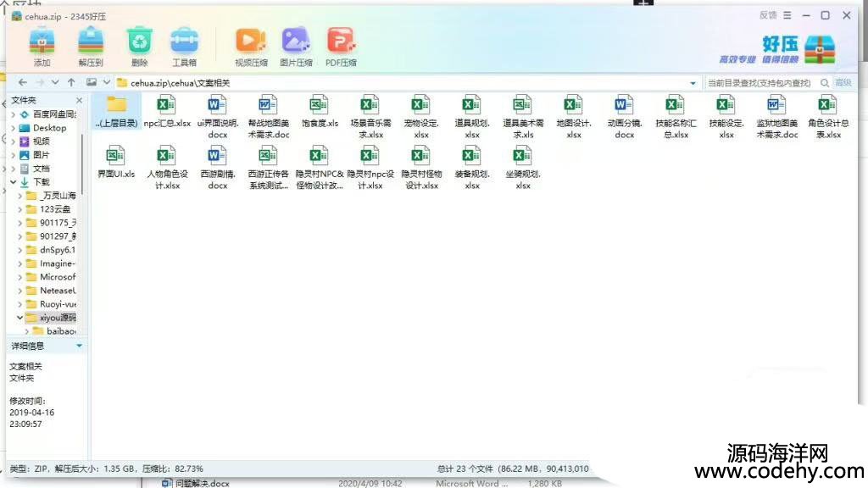The image size is (868, 488).
Task: Select the 装备规划.xlsx file
Action: point(471,168)
